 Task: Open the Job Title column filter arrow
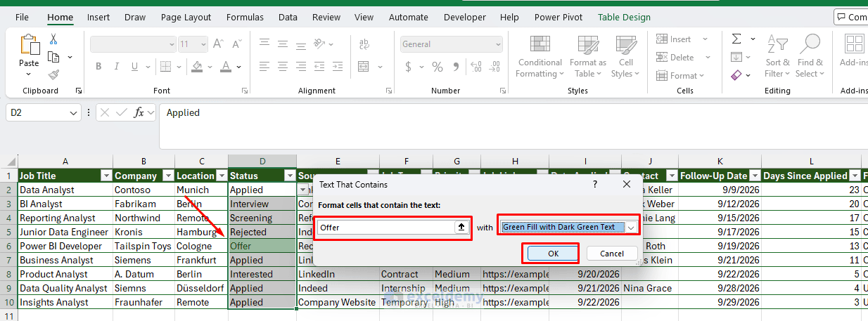point(106,176)
